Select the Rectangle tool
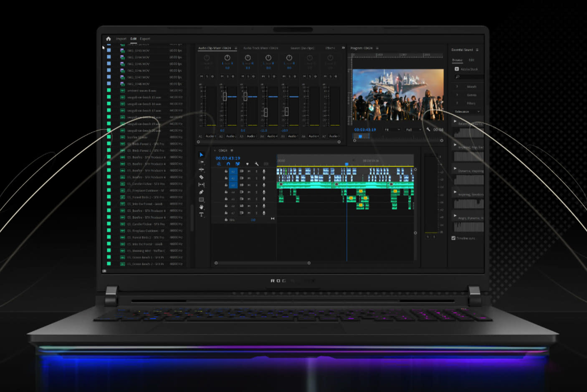Viewport: 587px width, 392px height. 201,199
